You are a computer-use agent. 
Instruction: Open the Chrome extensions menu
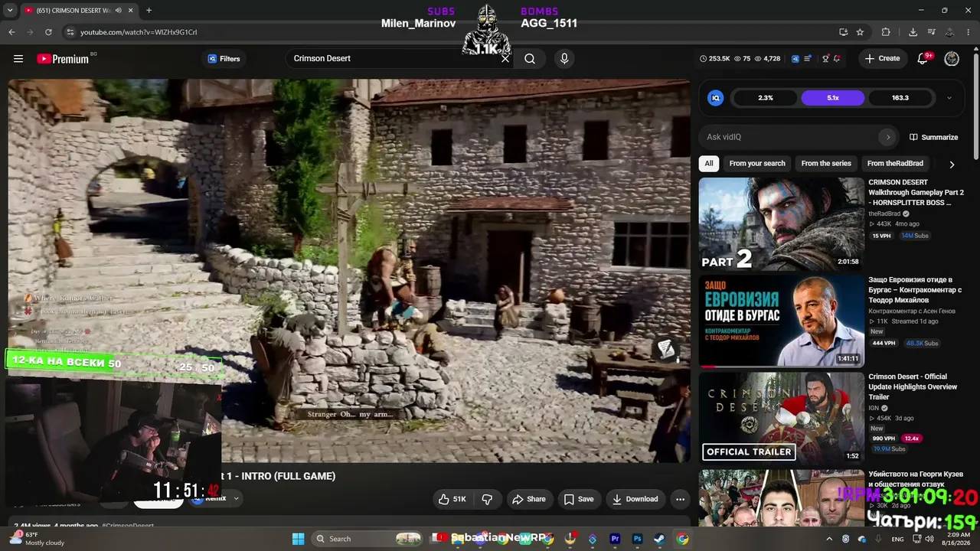(886, 32)
